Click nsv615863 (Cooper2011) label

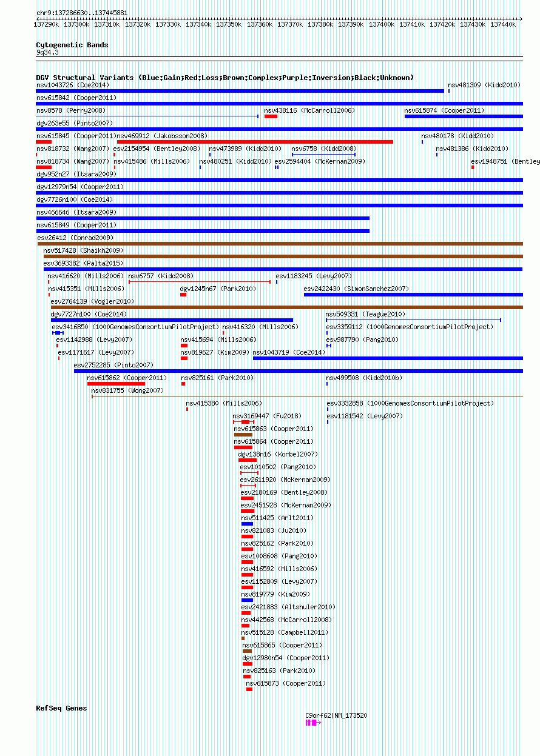click(x=274, y=429)
